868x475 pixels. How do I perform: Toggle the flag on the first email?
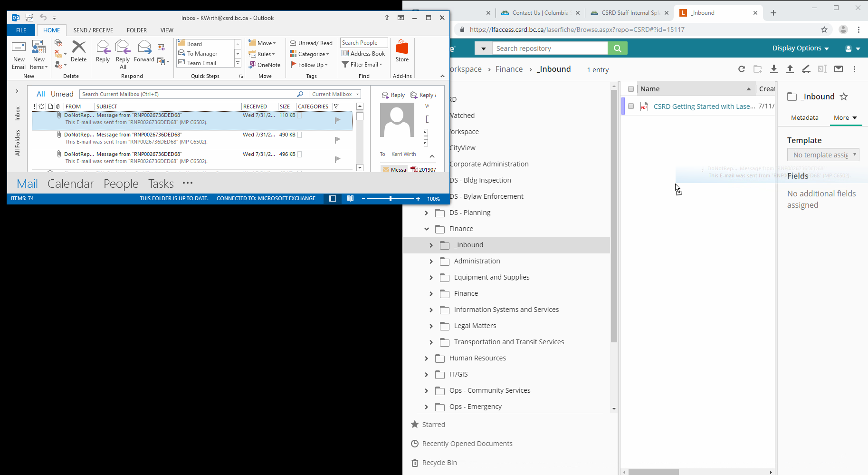337,120
